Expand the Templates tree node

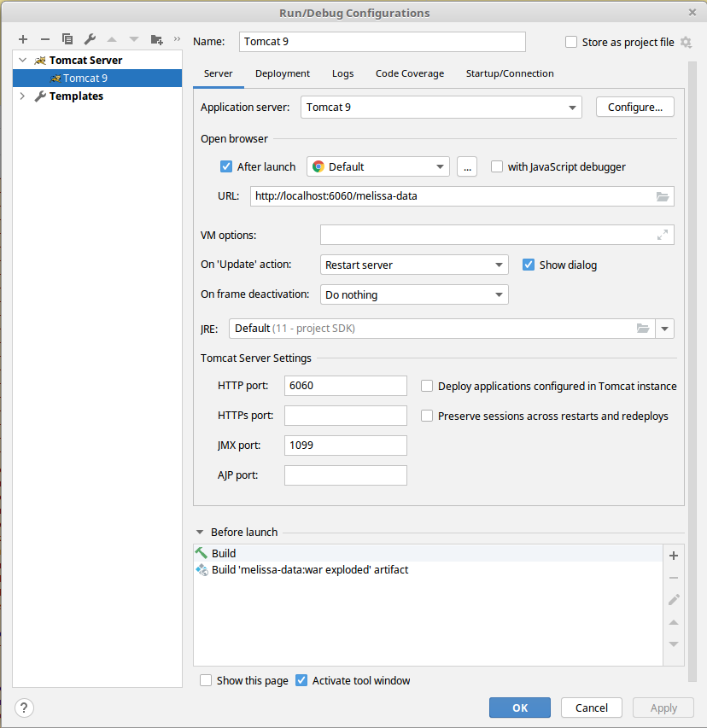click(22, 96)
